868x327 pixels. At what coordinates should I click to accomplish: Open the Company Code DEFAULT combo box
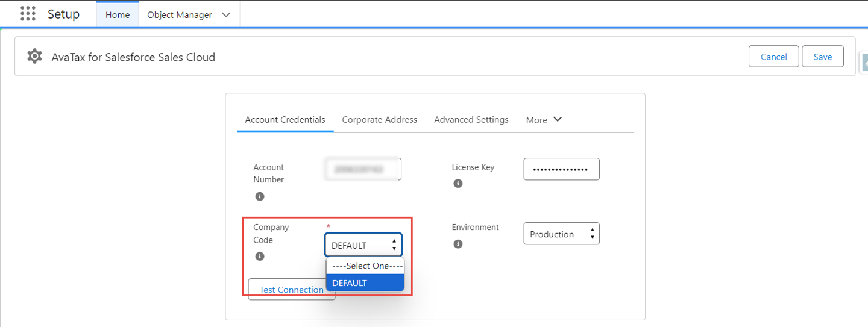(x=363, y=245)
